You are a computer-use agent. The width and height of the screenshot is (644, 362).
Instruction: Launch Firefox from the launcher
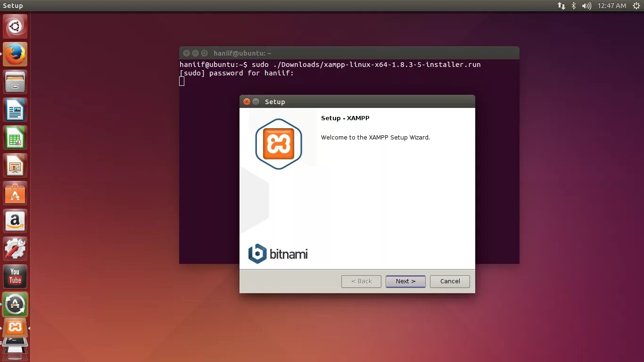tap(15, 54)
